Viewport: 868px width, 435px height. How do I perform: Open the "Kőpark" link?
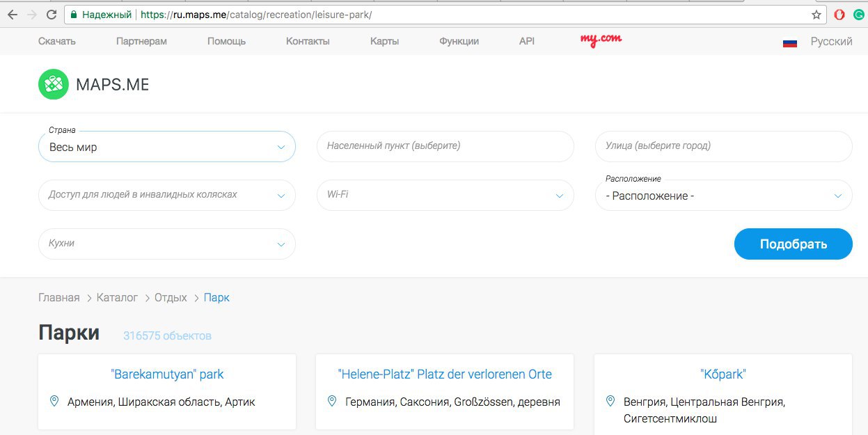[723, 374]
